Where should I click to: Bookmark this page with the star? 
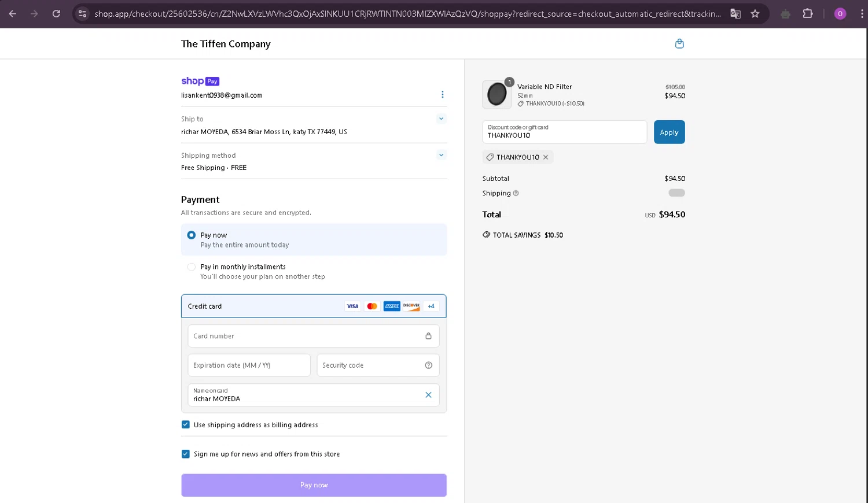pyautogui.click(x=755, y=13)
